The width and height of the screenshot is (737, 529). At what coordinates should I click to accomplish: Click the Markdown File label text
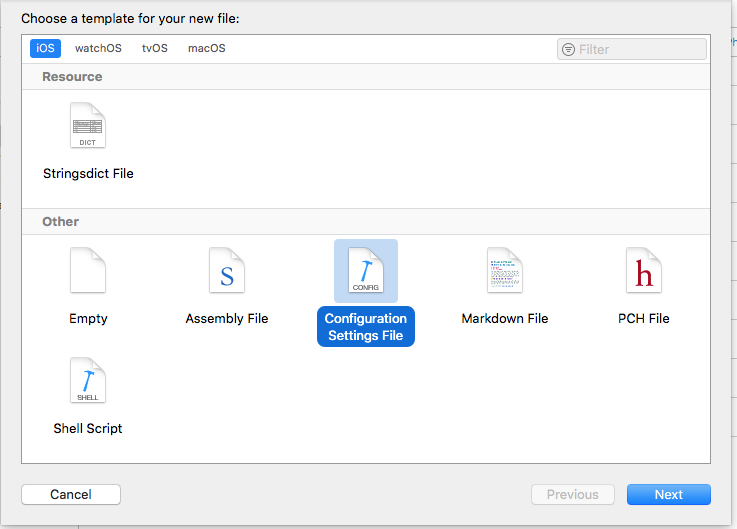(x=504, y=318)
